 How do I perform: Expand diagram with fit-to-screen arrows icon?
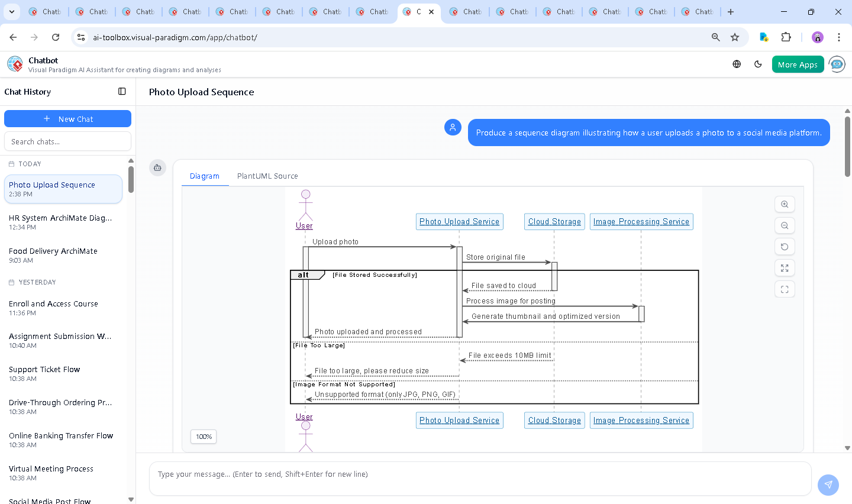tap(785, 268)
